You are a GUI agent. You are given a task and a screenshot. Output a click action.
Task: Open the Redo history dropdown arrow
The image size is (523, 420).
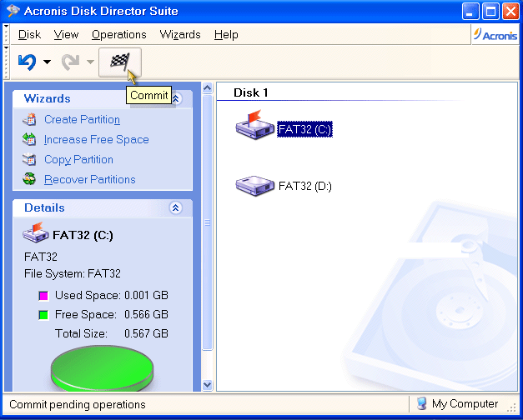pyautogui.click(x=90, y=62)
